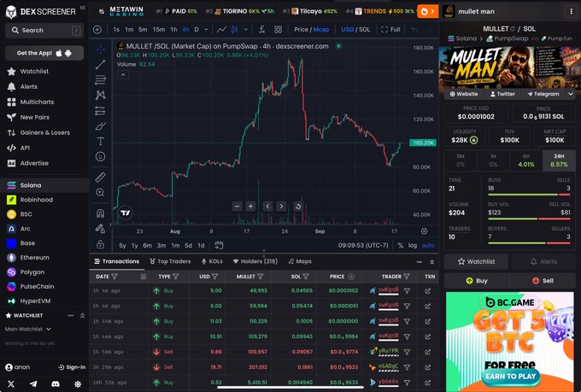The height and width of the screenshot is (392, 581).
Task: Switch chart denomination to SOL
Action: point(365,30)
